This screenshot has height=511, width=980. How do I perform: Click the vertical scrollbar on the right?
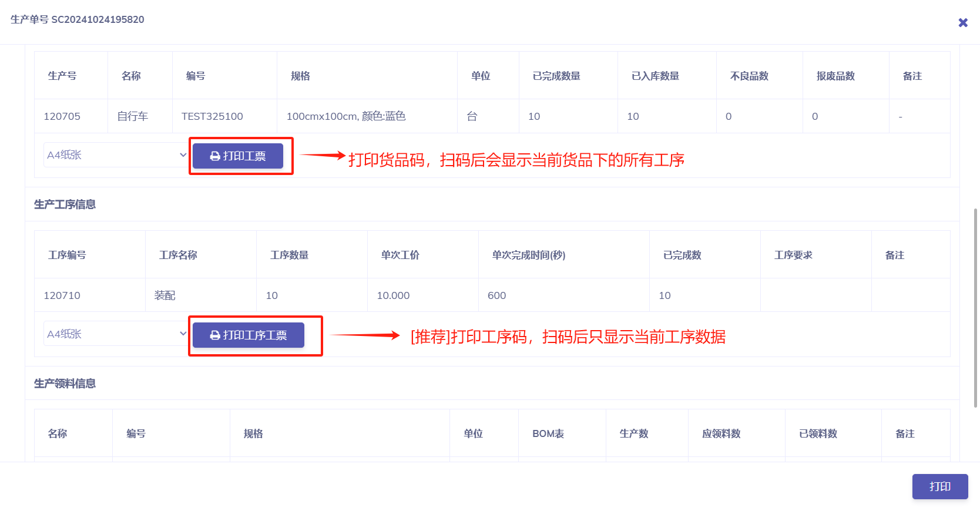pyautogui.click(x=976, y=305)
